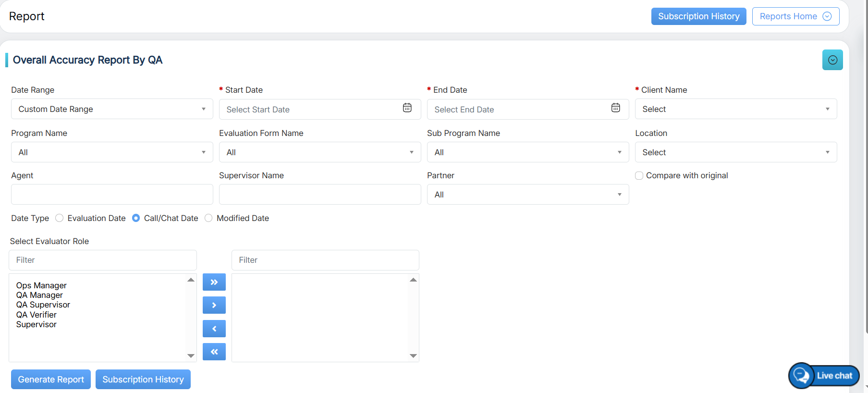Open the Date Range dropdown
868x393 pixels.
coord(111,109)
